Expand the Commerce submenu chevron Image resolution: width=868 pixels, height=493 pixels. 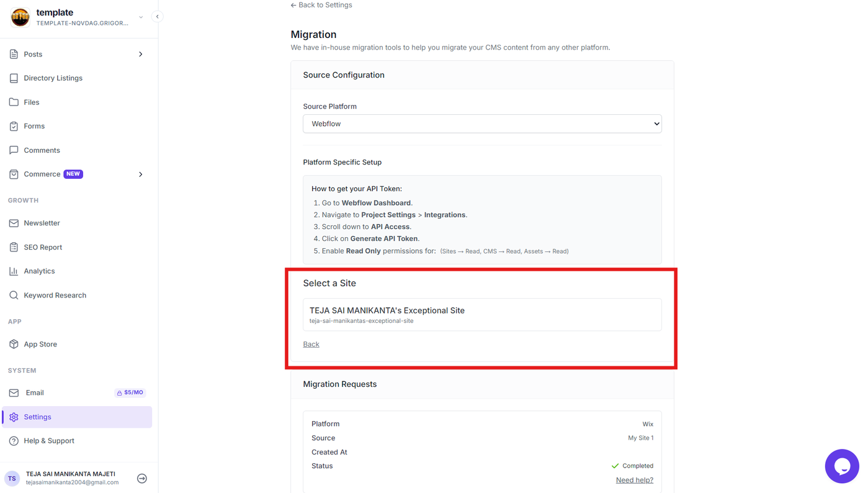pyautogui.click(x=141, y=174)
